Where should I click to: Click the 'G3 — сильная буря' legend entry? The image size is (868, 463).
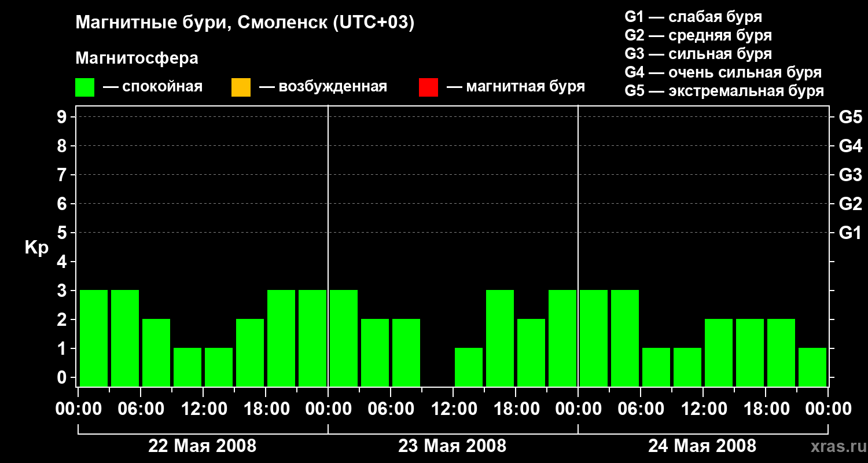coord(698,54)
